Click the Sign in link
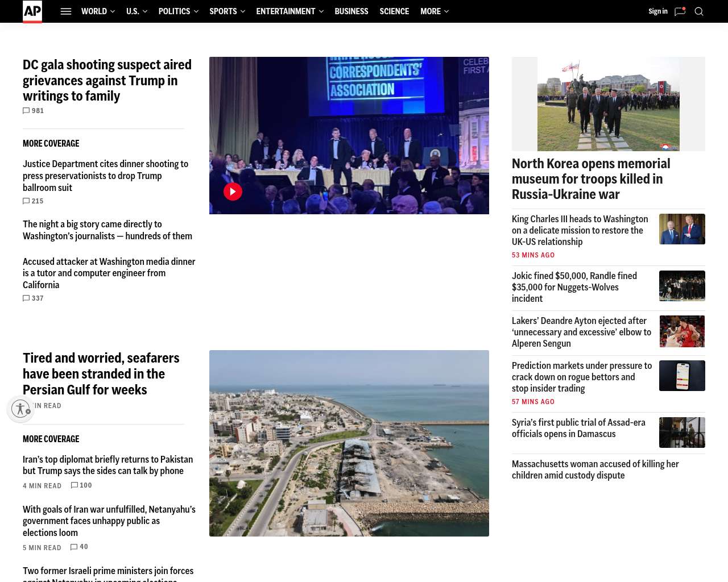 click(657, 11)
